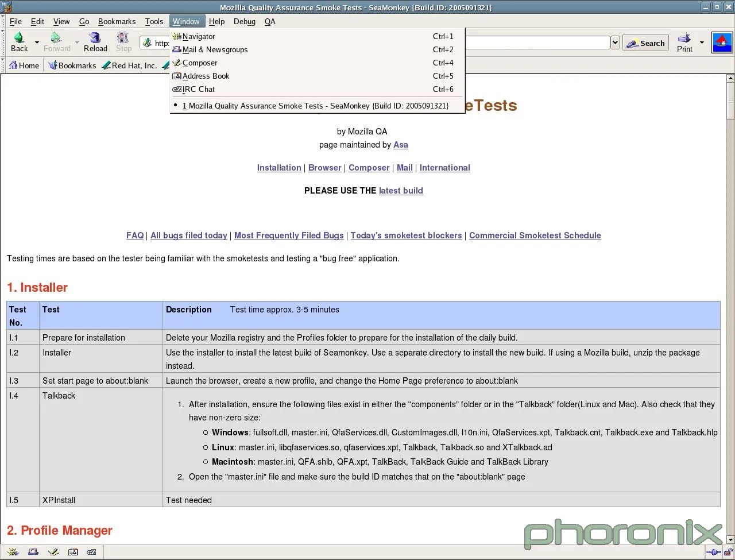Go back with the Back toolbar button
Image resolution: width=735 pixels, height=560 pixels.
pos(20,42)
